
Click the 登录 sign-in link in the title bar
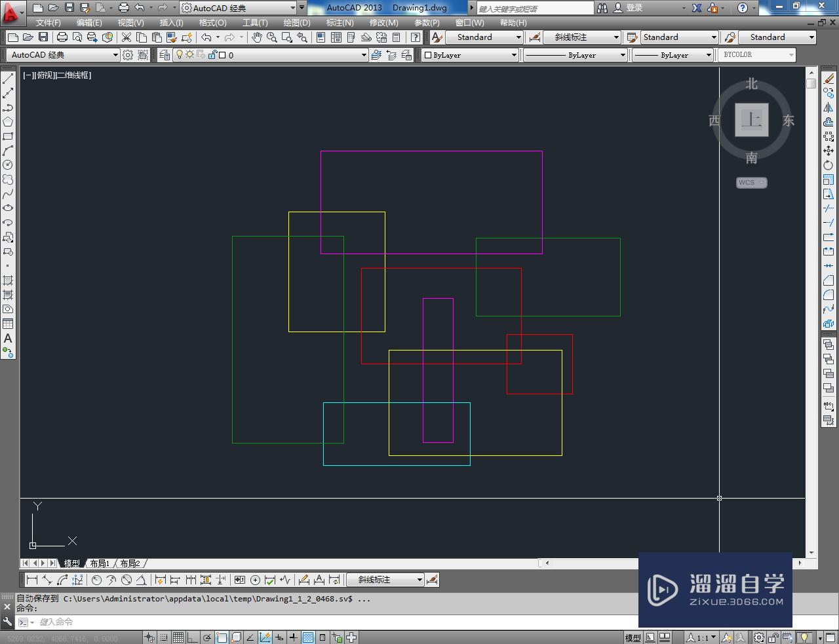click(x=633, y=7)
